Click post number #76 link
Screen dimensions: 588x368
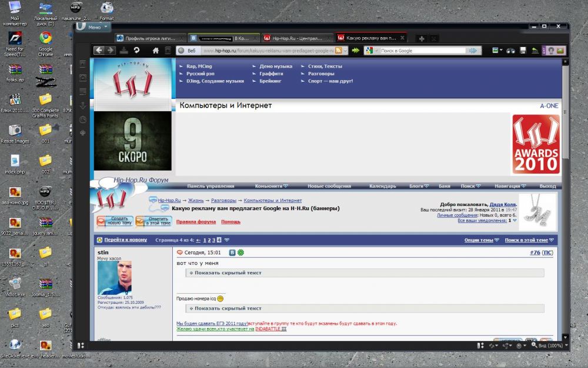535,253
